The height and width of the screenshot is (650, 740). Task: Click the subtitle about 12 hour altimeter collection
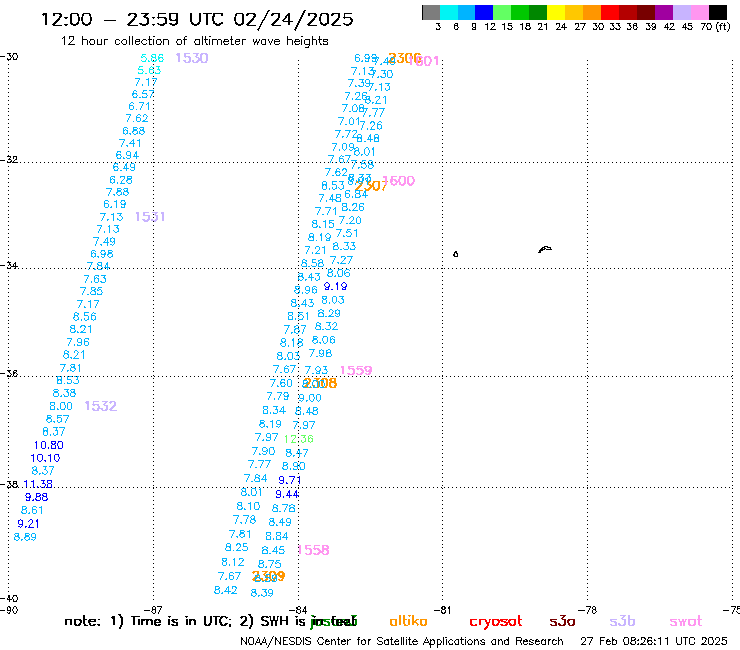tap(194, 41)
